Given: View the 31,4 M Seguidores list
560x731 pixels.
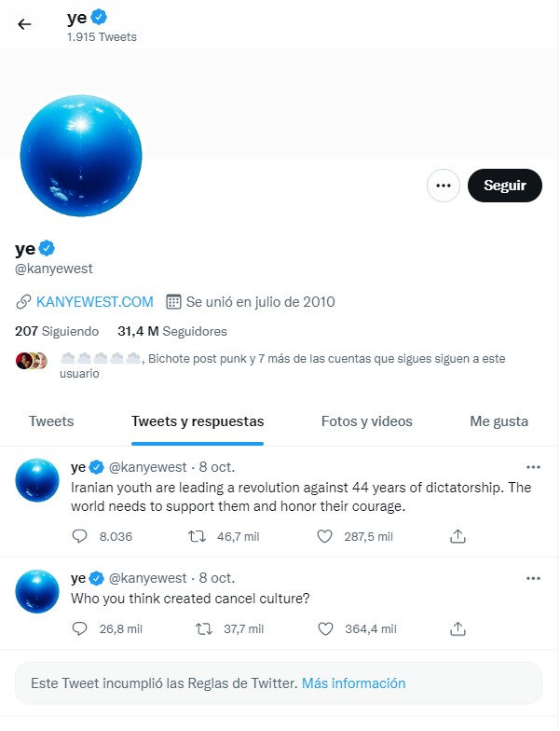Looking at the screenshot, I should click(171, 332).
